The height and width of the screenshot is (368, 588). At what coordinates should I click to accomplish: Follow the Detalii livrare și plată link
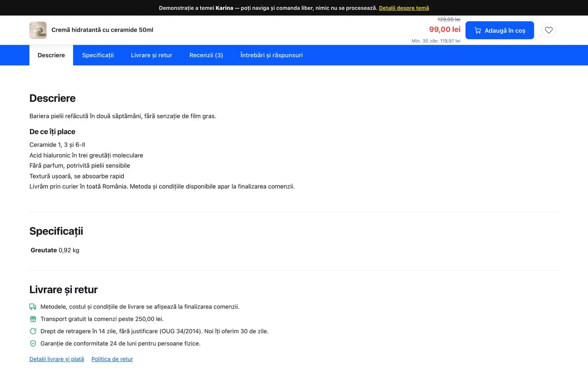tap(57, 359)
